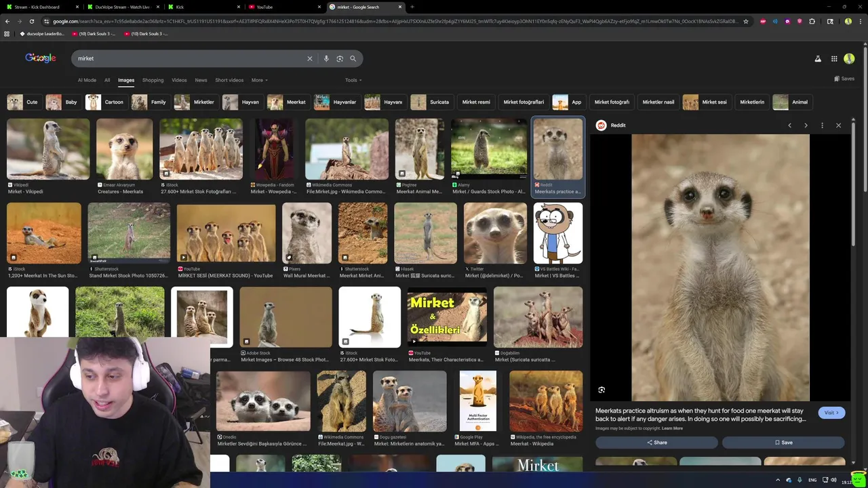The width and height of the screenshot is (868, 488).
Task: Filter images by Baby chip
Action: [x=62, y=102]
